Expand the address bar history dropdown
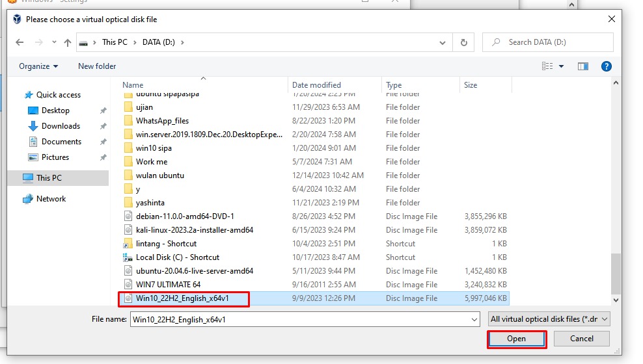 [443, 43]
